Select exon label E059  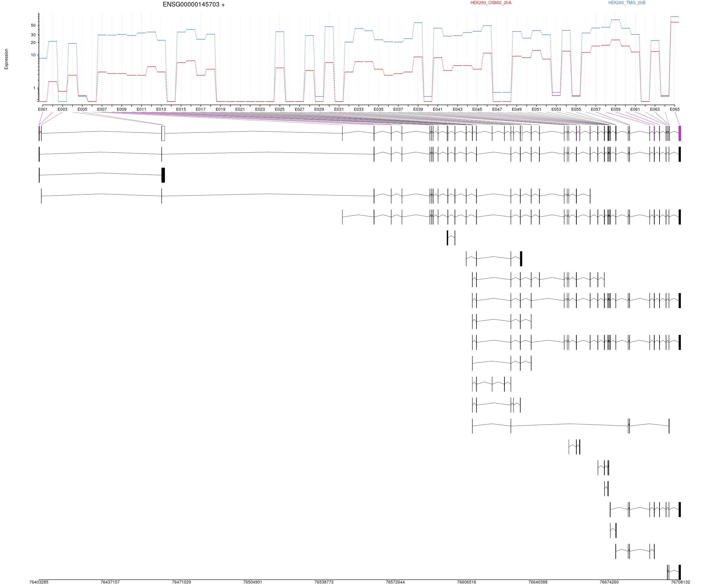[x=616, y=109]
